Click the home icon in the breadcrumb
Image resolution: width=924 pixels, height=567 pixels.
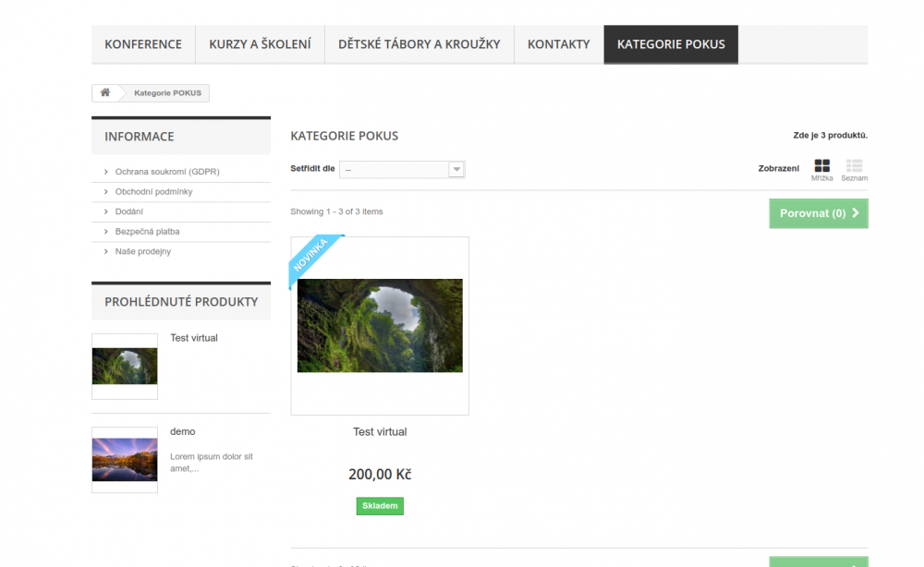104,92
